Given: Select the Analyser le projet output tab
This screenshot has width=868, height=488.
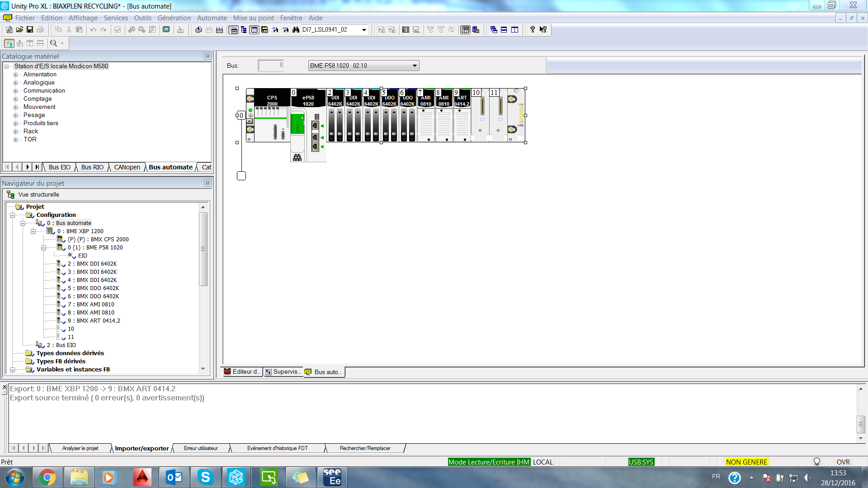Looking at the screenshot, I should point(80,448).
